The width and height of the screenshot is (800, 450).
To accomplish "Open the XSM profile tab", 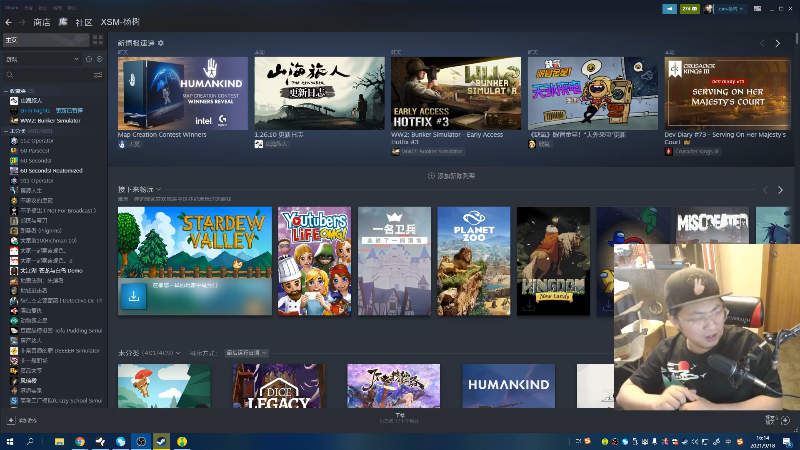I will [x=120, y=22].
